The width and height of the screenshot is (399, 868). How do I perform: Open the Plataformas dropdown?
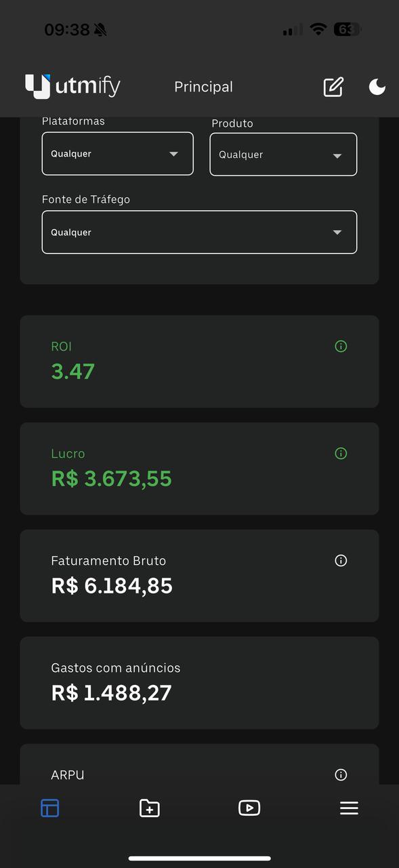click(117, 153)
